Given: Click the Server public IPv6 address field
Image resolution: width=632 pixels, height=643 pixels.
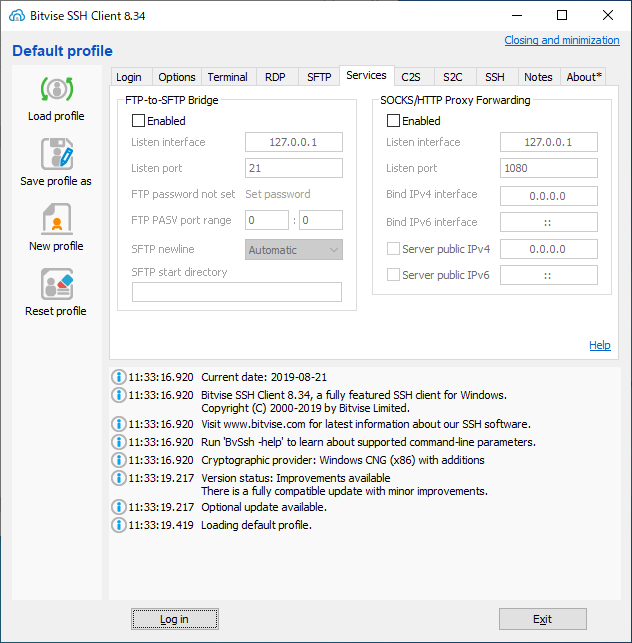Looking at the screenshot, I should (x=549, y=275).
